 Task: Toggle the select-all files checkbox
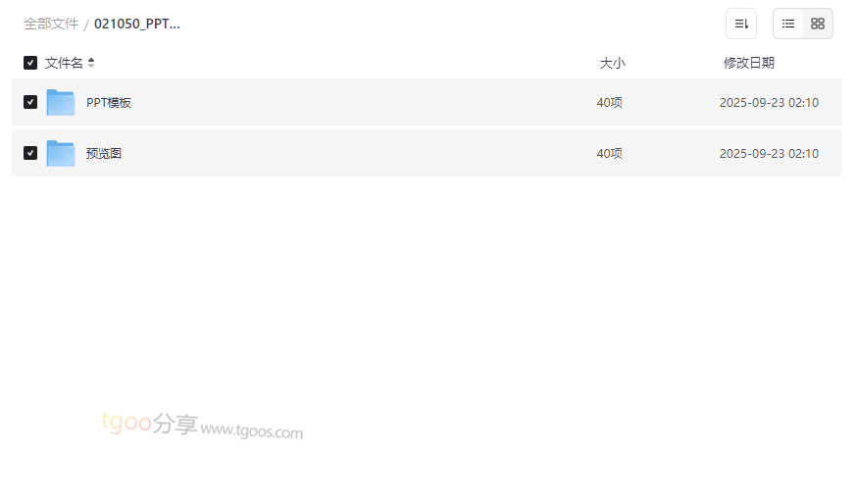point(30,63)
